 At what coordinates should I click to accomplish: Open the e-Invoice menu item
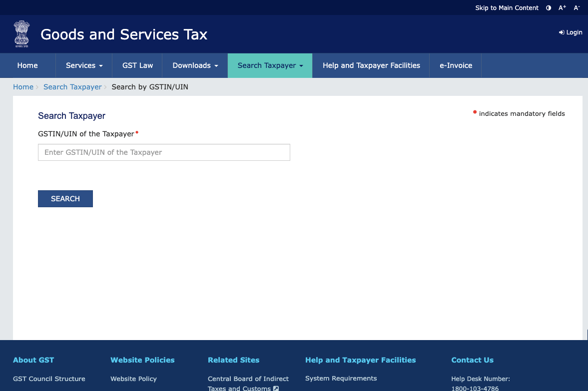pos(456,65)
